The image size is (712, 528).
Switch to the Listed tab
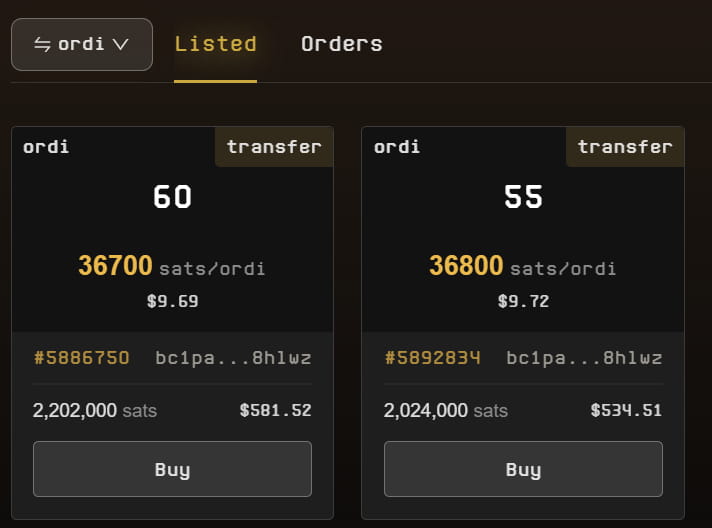click(215, 44)
